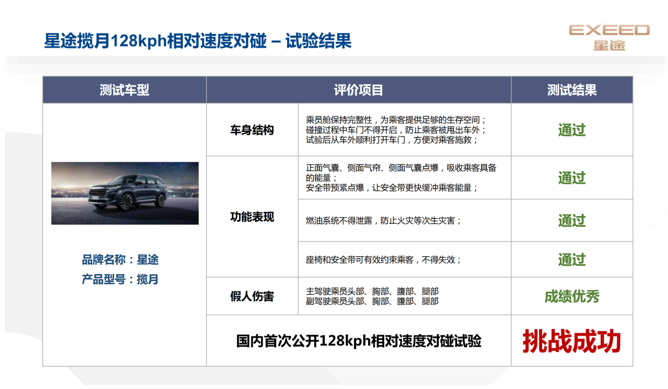Click the 燃油系统不得泄露 description text
This screenshot has height=389, width=668.
point(383,221)
